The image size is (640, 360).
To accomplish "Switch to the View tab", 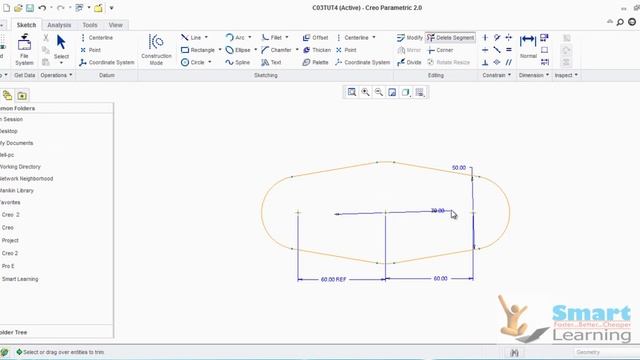I will [116, 25].
